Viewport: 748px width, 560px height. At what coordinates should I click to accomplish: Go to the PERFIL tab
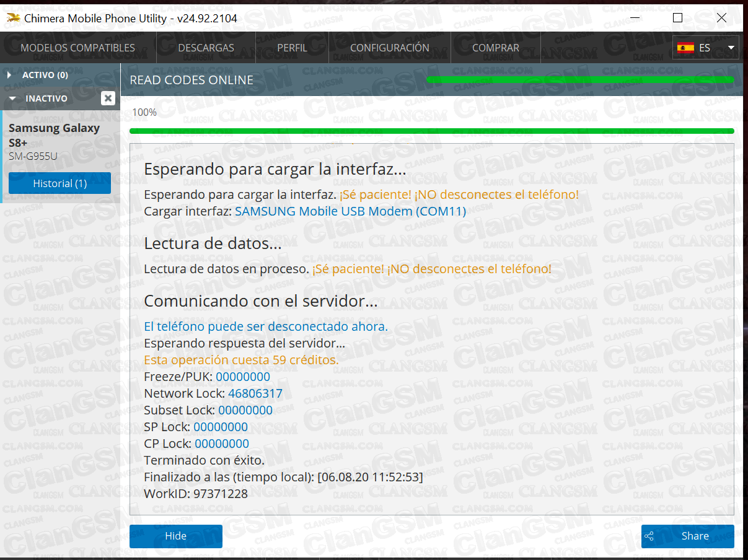pyautogui.click(x=292, y=48)
